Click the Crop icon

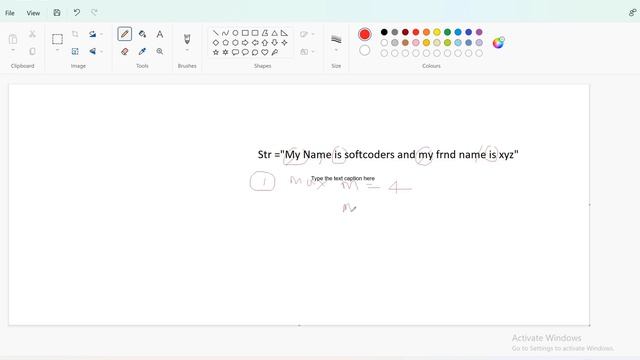[x=75, y=34]
